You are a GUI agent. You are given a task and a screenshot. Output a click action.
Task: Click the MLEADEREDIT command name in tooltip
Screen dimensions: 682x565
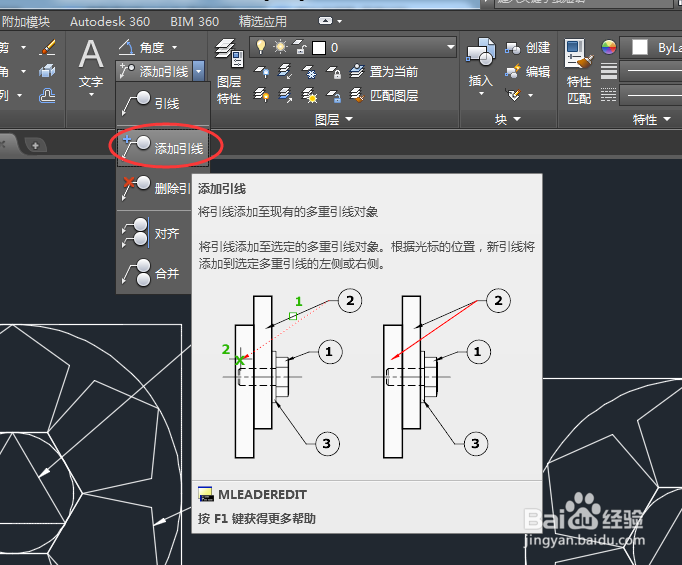tap(262, 495)
